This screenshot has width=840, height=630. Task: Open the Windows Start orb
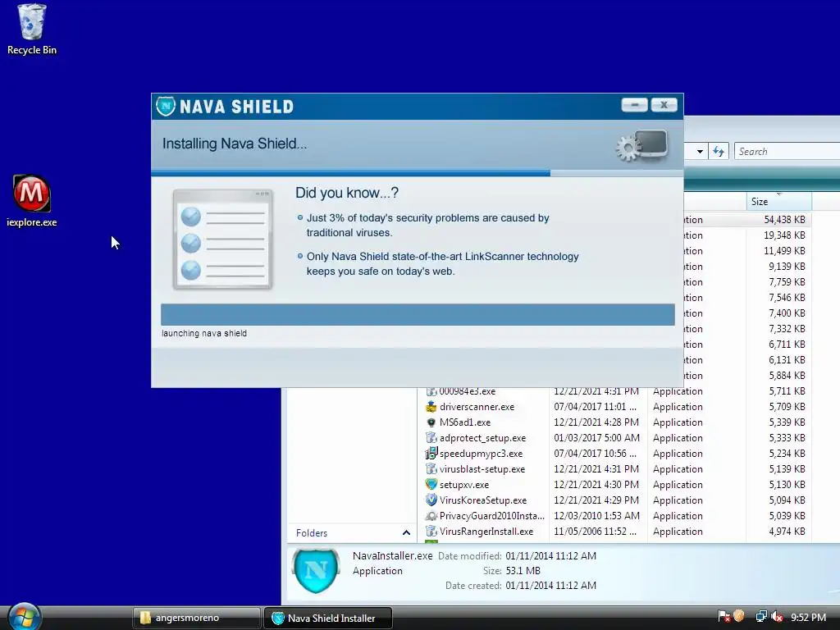coord(25,616)
